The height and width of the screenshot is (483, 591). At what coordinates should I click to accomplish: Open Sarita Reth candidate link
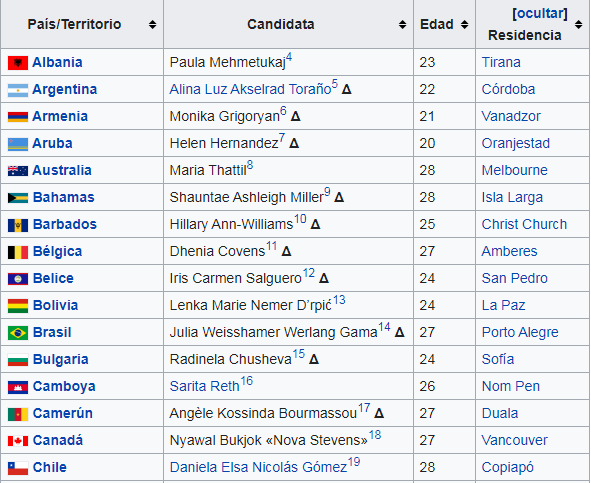[x=205, y=386]
